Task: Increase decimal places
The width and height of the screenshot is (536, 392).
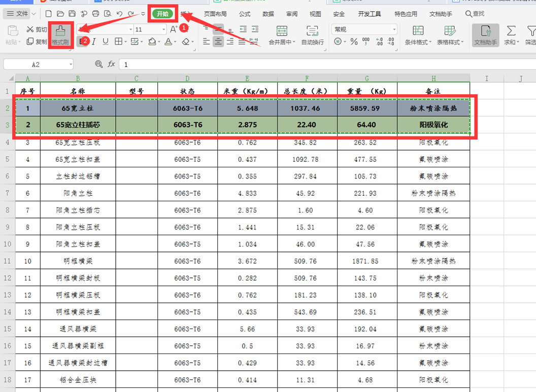Action: pos(379,42)
